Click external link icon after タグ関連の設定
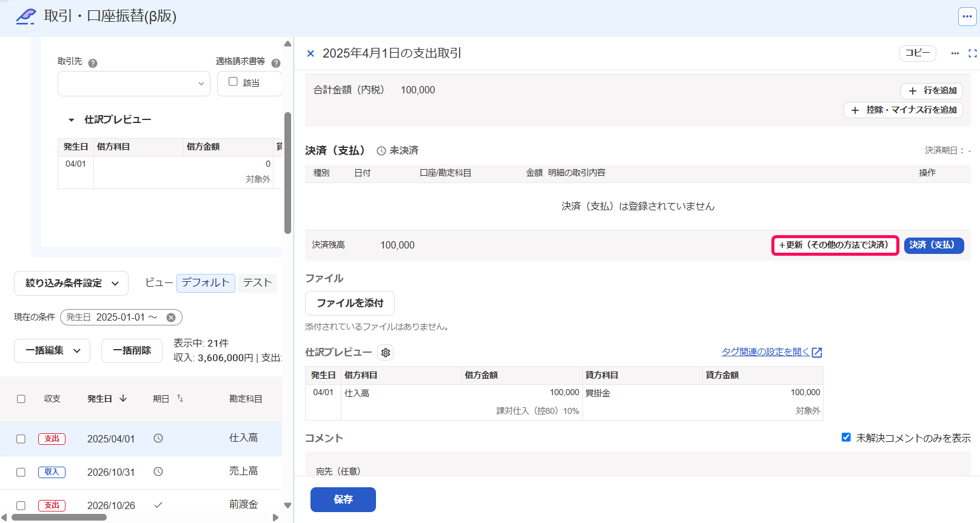Viewport: 980px width, 523px height. [817, 353]
